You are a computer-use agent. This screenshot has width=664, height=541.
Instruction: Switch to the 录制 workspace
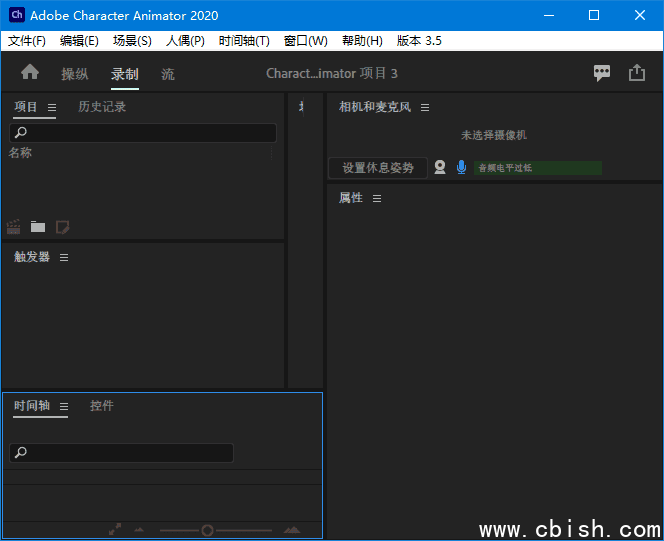(124, 74)
